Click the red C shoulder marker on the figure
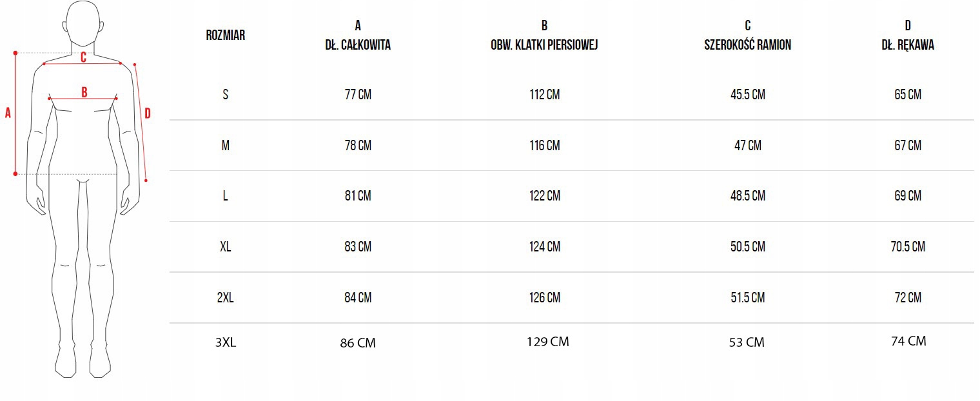Screen dimensions: 980x401 83,57
